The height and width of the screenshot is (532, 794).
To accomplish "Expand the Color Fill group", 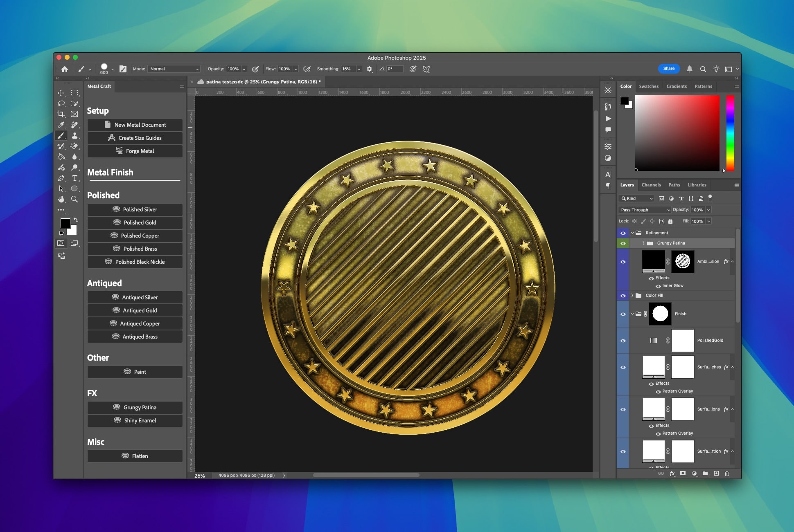I will 632,296.
